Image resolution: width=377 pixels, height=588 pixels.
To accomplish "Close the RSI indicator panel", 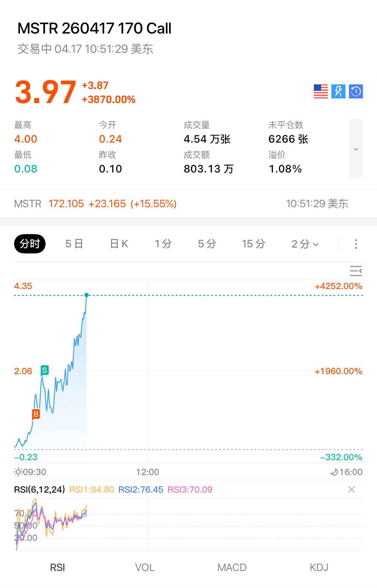I will click(x=352, y=490).
